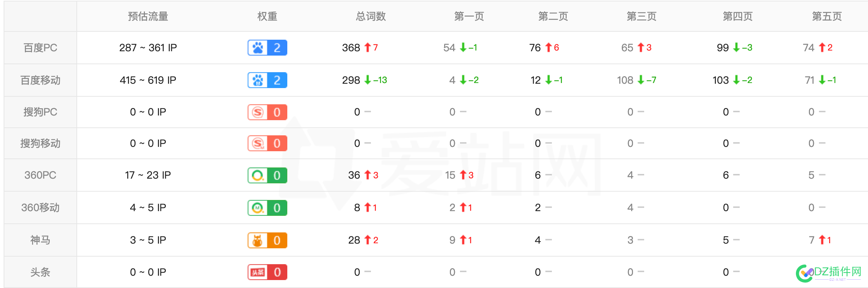Click the 权重 column header
The width and height of the screenshot is (868, 288).
click(267, 16)
